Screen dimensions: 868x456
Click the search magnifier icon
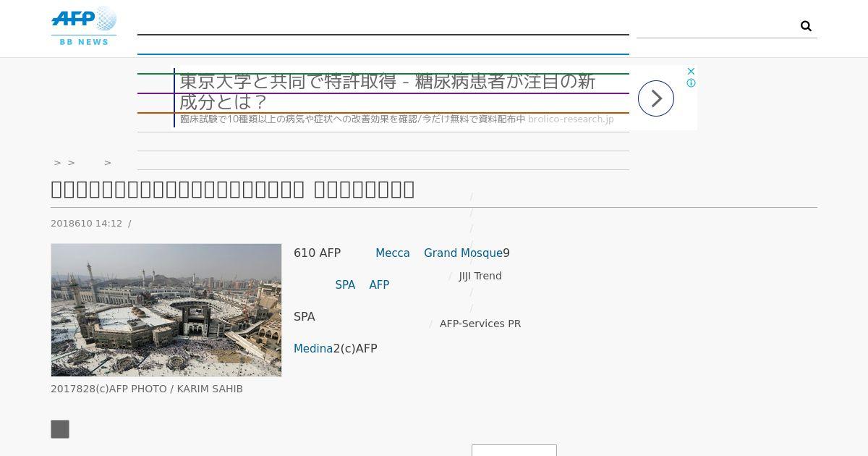pos(806,26)
